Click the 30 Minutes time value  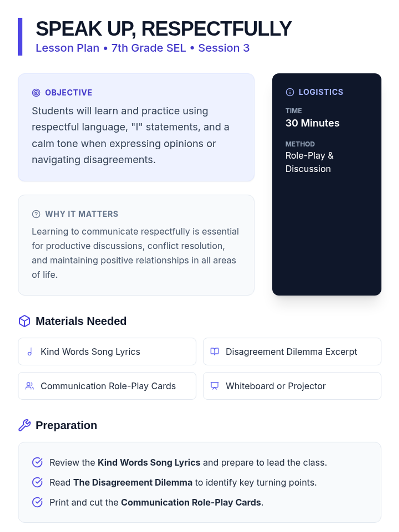pyautogui.click(x=312, y=123)
